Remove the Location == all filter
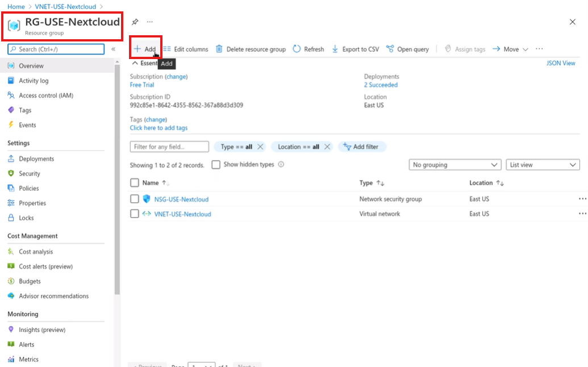 point(327,147)
